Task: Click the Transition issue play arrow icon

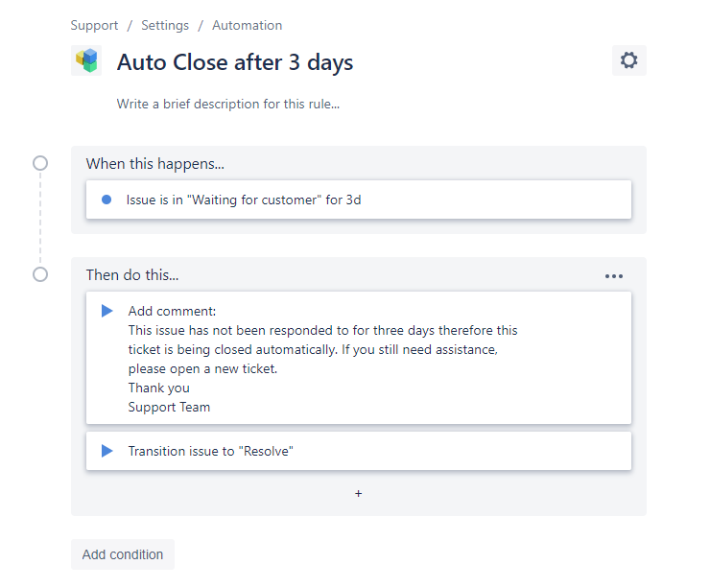Action: tap(106, 451)
